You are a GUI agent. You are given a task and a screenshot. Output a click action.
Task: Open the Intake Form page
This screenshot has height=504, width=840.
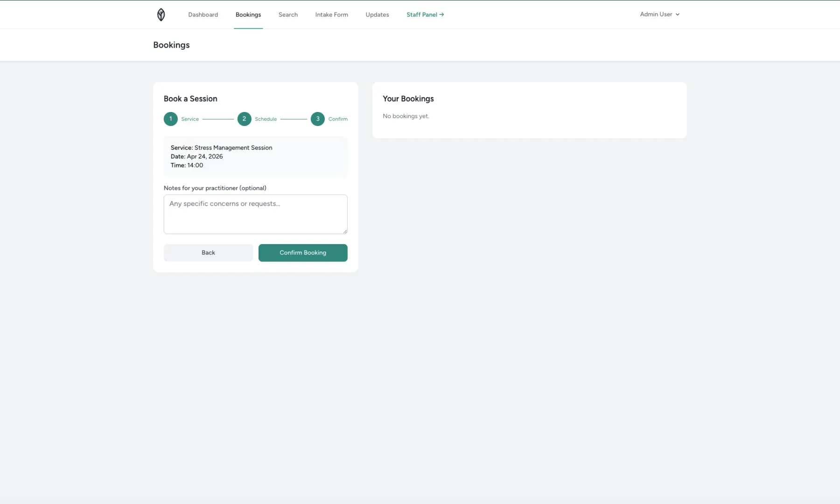coord(331,14)
